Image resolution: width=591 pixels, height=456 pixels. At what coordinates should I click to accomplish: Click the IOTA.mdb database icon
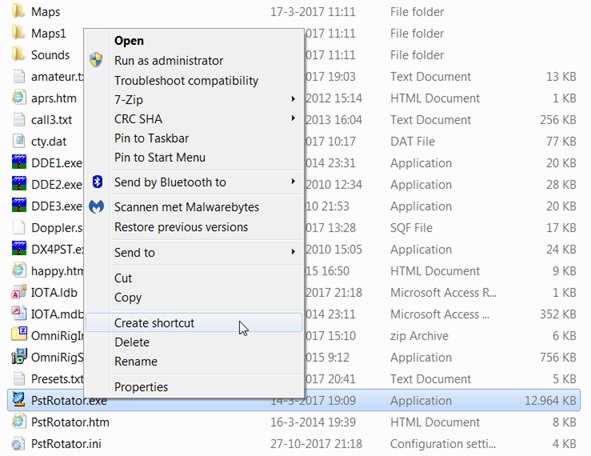click(x=19, y=314)
